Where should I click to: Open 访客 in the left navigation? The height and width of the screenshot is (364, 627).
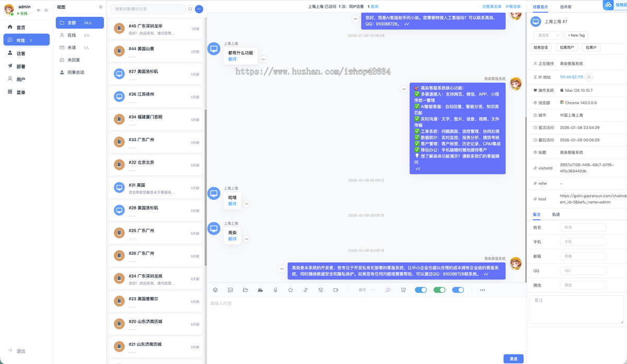click(x=27, y=53)
